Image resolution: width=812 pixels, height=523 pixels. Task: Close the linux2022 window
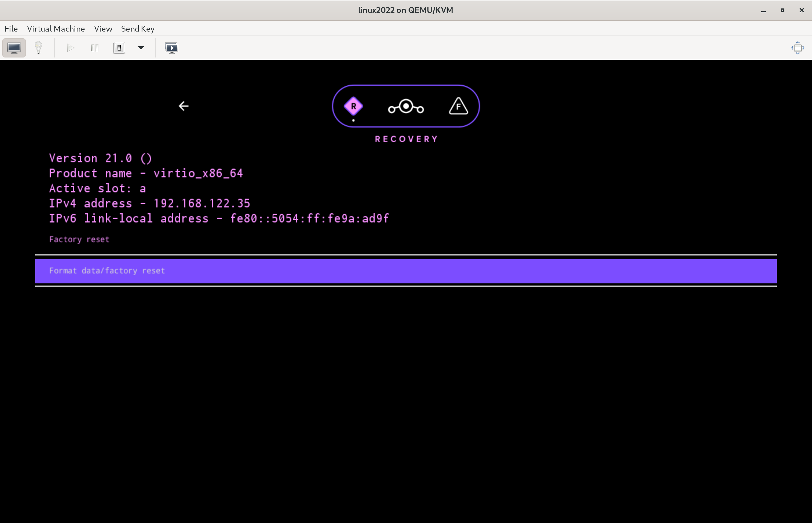coord(802,10)
